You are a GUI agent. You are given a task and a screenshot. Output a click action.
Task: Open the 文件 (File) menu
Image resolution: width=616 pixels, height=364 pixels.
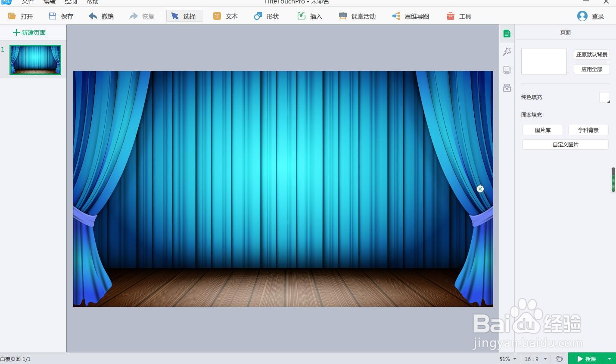pos(28,2)
